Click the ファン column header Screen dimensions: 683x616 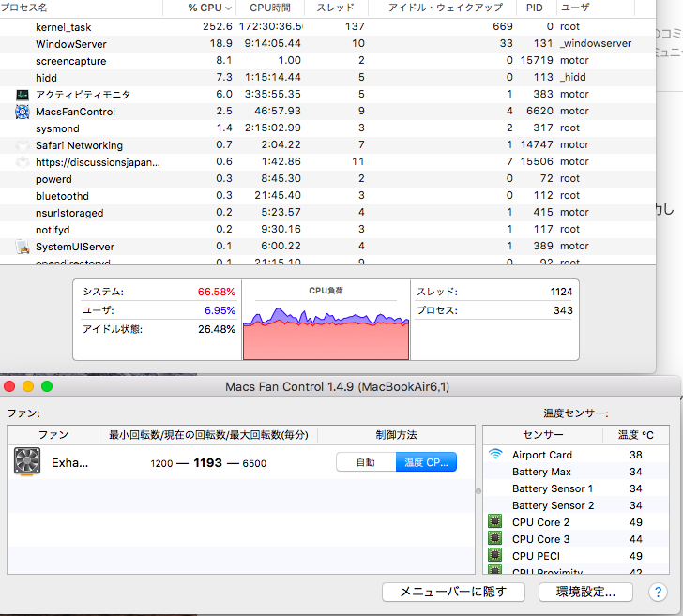[53, 435]
